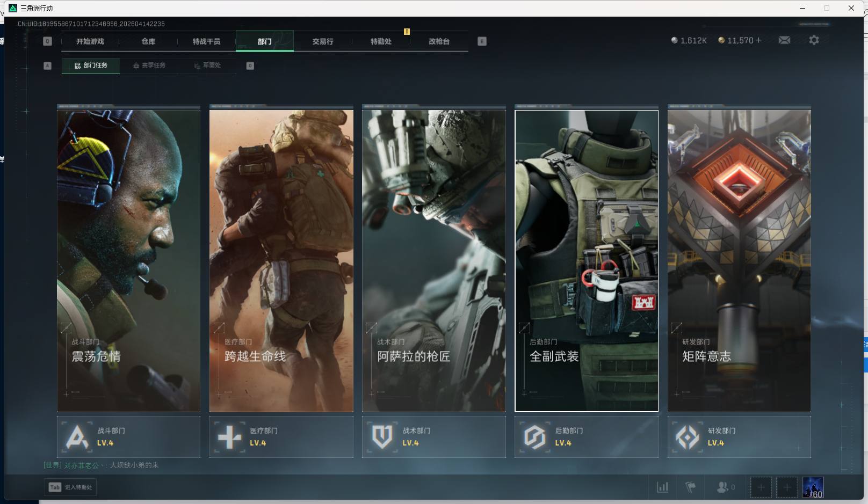Image resolution: width=868 pixels, height=504 pixels.
Task: Click the first empty squad slot plus
Action: pos(761,487)
